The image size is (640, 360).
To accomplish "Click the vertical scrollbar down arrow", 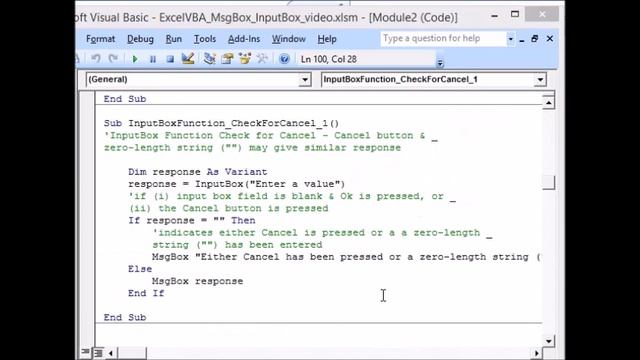I will 548,341.
